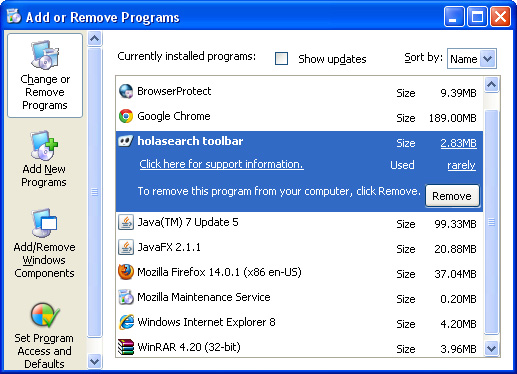Click the 99.33MB size value
The image size is (517, 374).
pos(455,224)
